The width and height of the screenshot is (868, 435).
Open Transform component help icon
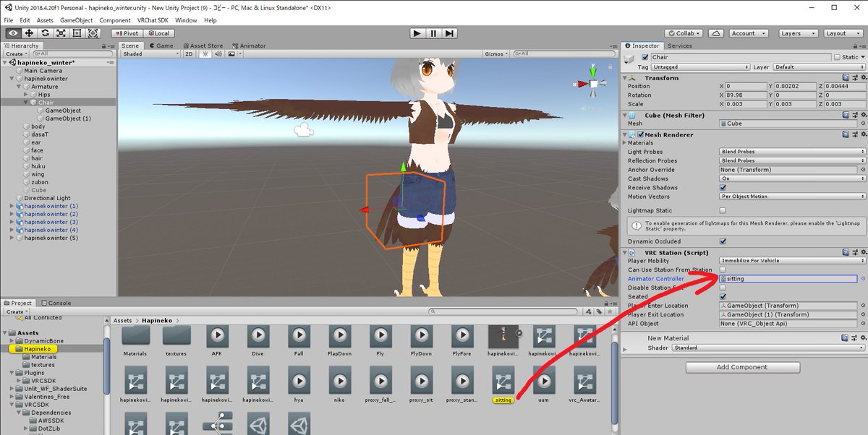click(846, 77)
